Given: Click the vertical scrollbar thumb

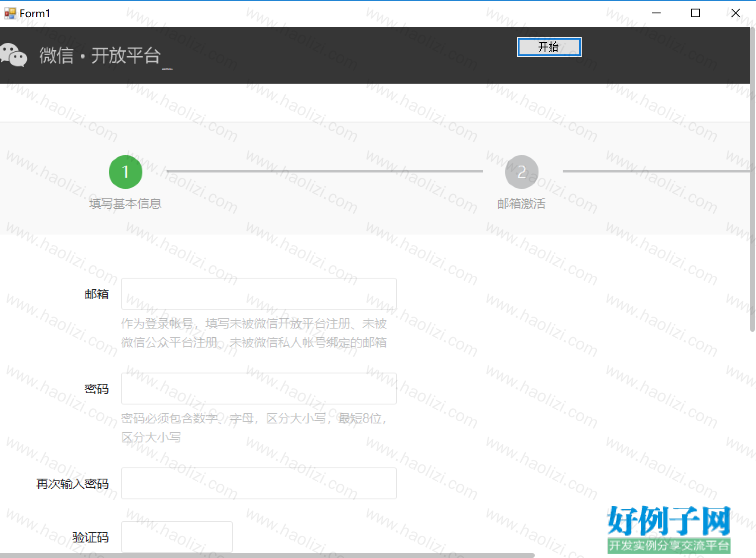Looking at the screenshot, I should 753,179.
